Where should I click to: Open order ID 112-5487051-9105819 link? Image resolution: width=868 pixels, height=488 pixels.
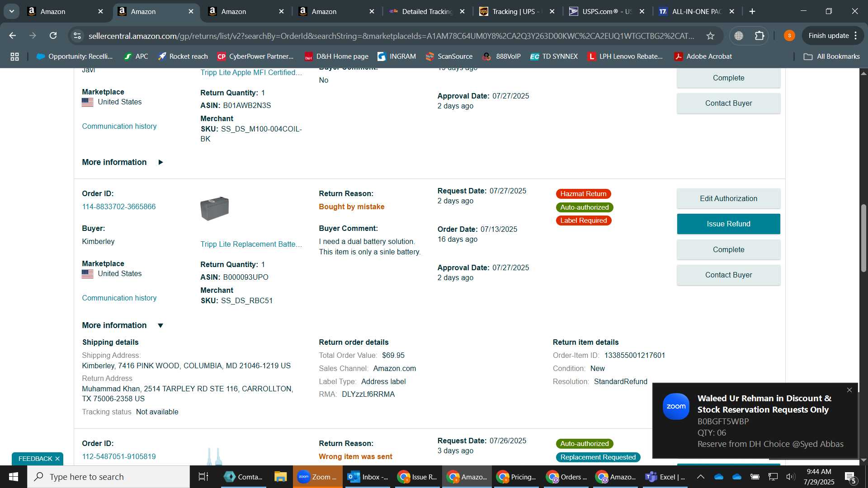[118, 457]
